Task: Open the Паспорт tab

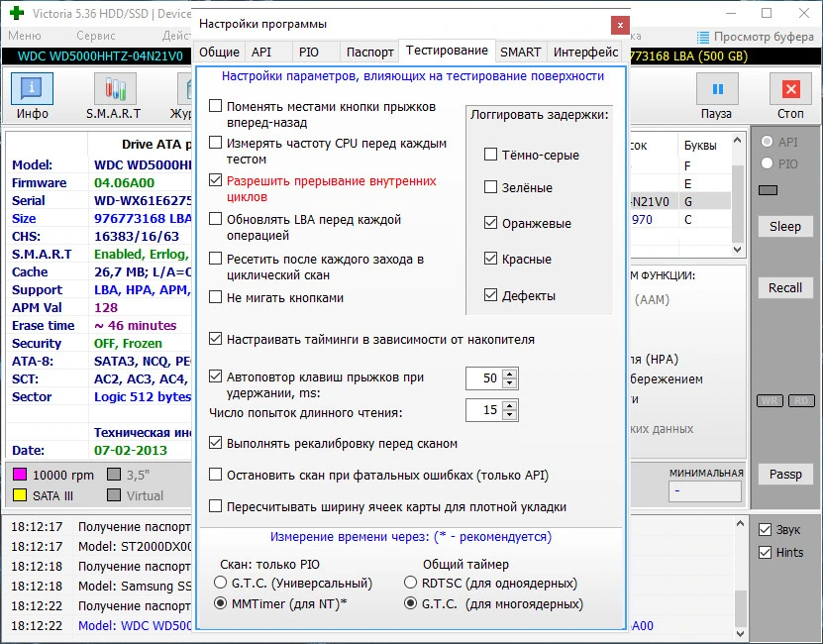Action: (369, 52)
